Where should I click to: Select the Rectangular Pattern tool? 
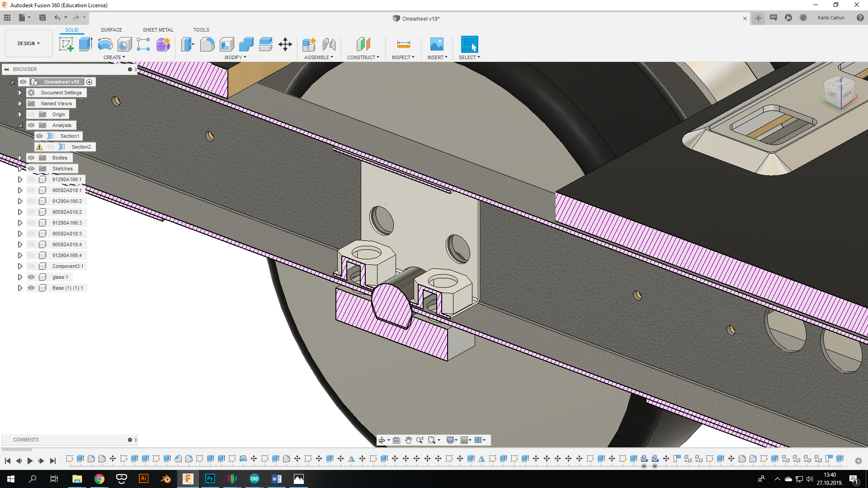[x=143, y=44]
